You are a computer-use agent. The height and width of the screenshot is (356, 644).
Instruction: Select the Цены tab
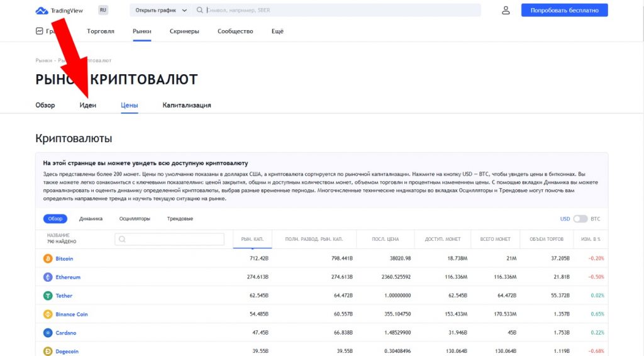(130, 105)
